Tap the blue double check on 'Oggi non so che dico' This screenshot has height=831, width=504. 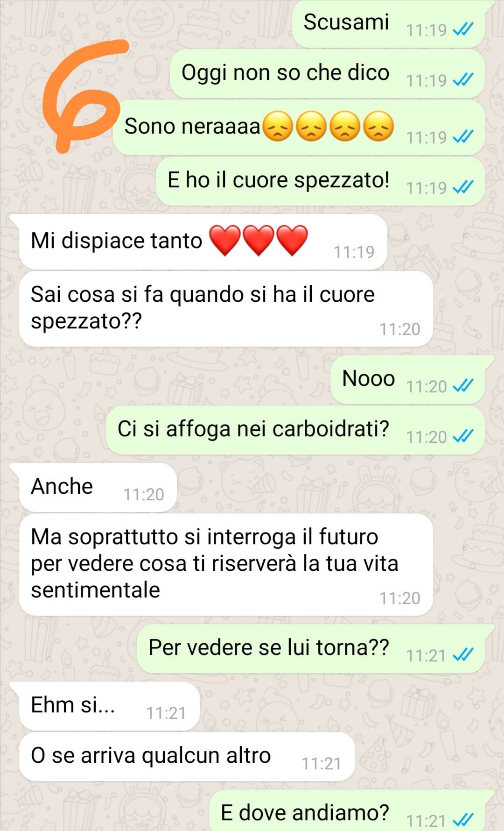coord(463,80)
